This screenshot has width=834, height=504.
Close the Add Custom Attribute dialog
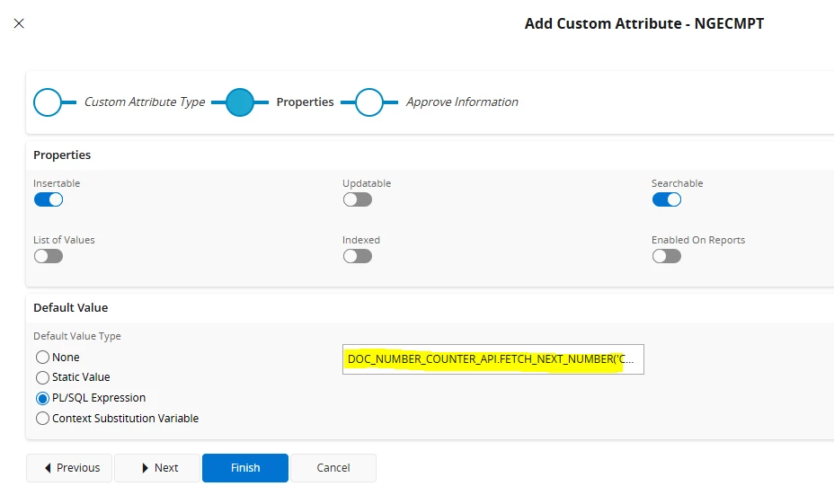pos(19,23)
